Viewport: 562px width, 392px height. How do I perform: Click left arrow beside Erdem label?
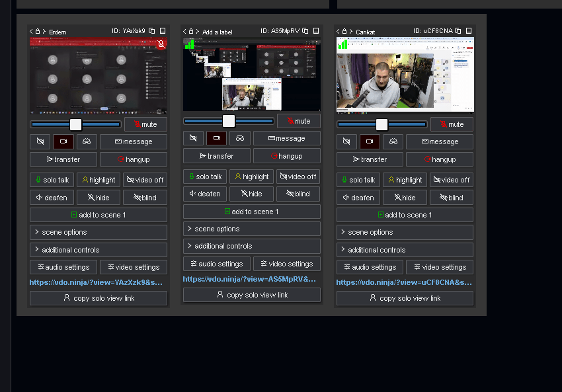31,32
